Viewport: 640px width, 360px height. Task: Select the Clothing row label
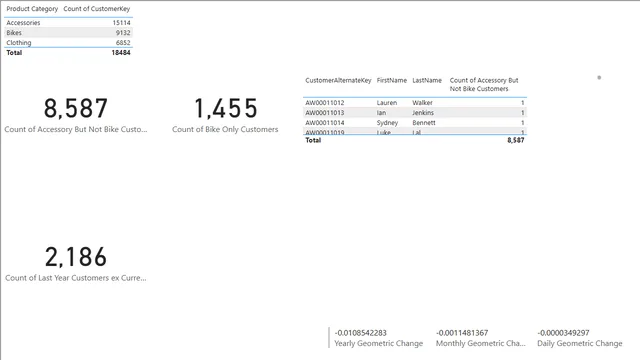point(18,42)
